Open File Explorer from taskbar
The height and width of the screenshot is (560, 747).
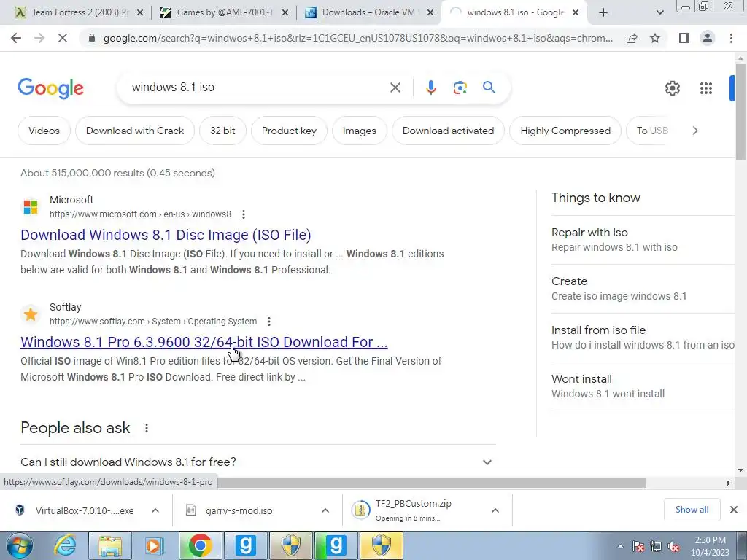(x=110, y=545)
